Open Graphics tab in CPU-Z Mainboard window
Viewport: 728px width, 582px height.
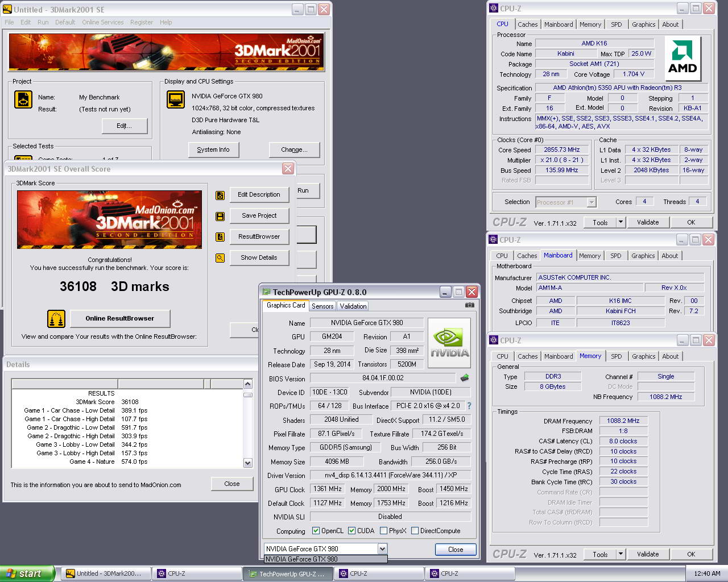pos(643,256)
